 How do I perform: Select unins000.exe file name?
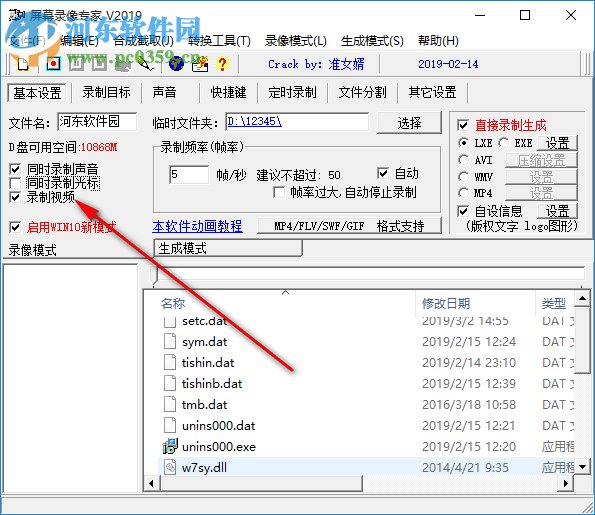click(x=219, y=447)
